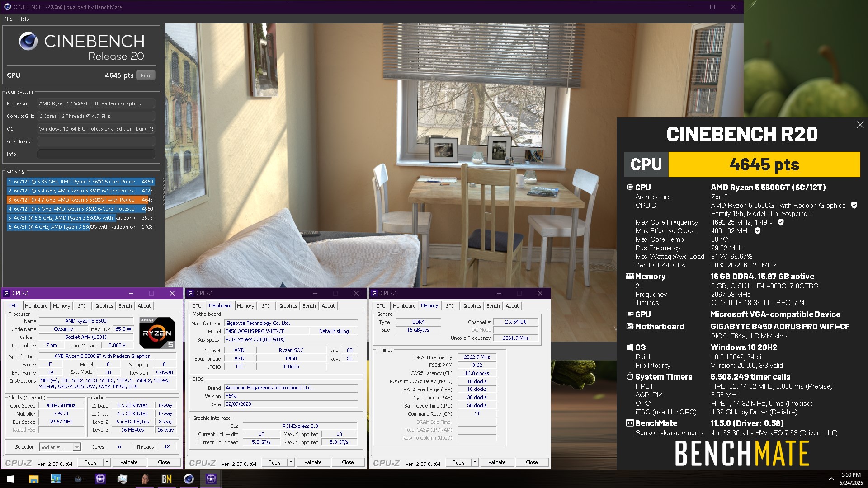Click Validate in Mainboard CPU-Z window
Viewport: 868px width, 488px height.
(x=313, y=462)
